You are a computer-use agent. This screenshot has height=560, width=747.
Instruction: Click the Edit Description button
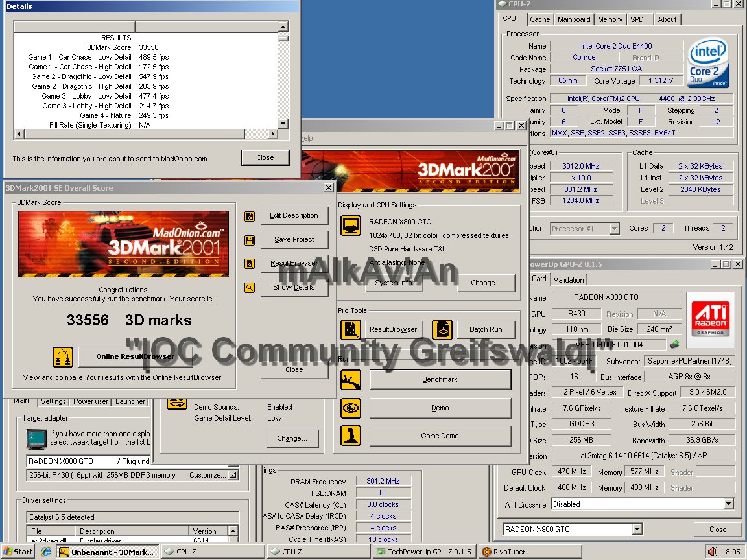tap(294, 216)
